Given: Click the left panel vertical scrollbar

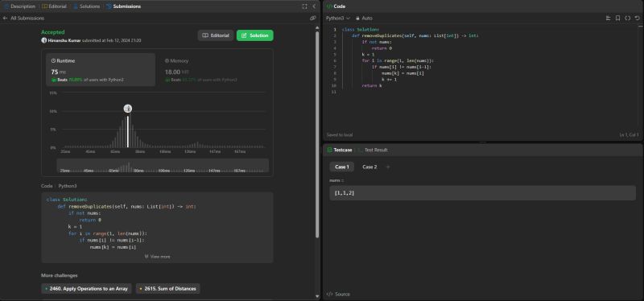Looking at the screenshot, I should pos(317,134).
